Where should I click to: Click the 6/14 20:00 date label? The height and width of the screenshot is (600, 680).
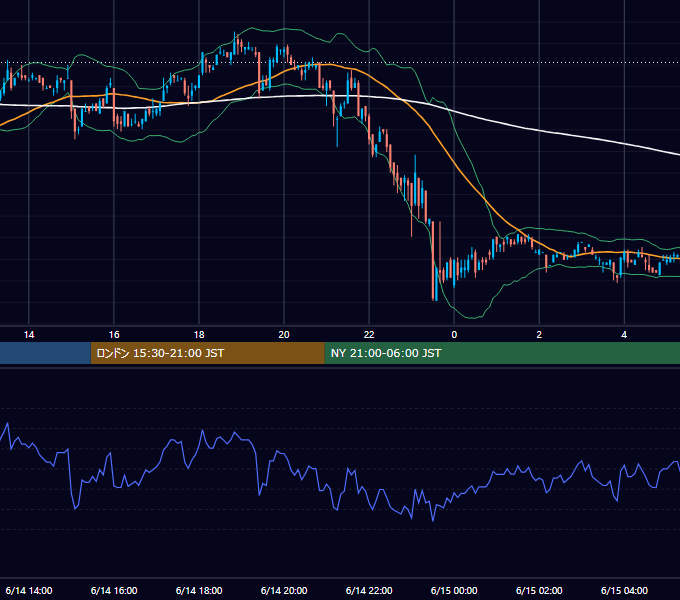click(284, 590)
